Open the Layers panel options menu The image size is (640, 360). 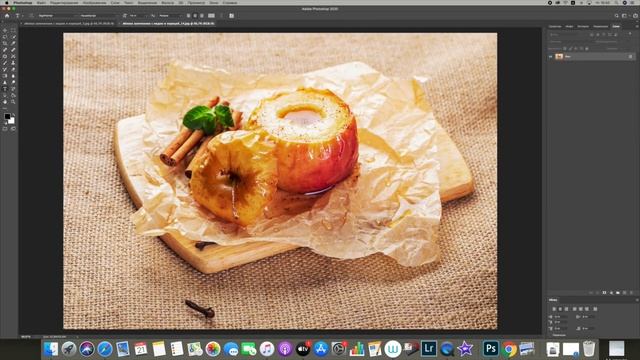pyautogui.click(x=637, y=27)
